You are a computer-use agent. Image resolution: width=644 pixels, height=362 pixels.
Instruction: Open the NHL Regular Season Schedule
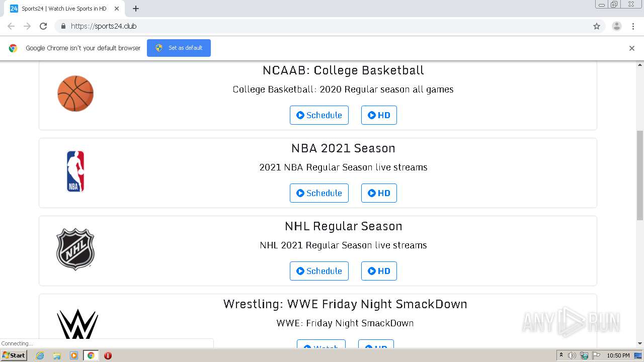[319, 271]
